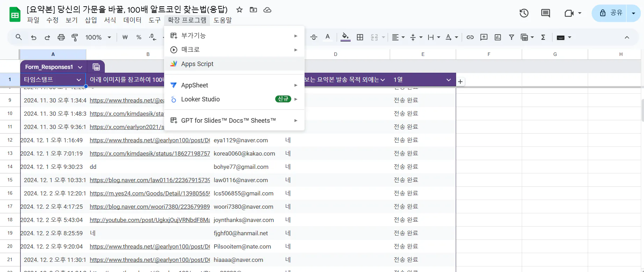Activate the paint format tool
The width and height of the screenshot is (644, 272).
[x=75, y=37]
